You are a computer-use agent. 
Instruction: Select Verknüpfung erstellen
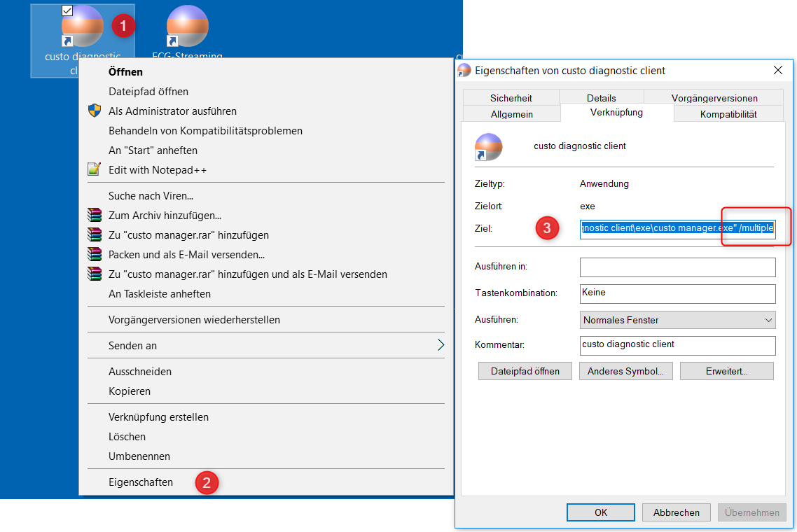266,417
